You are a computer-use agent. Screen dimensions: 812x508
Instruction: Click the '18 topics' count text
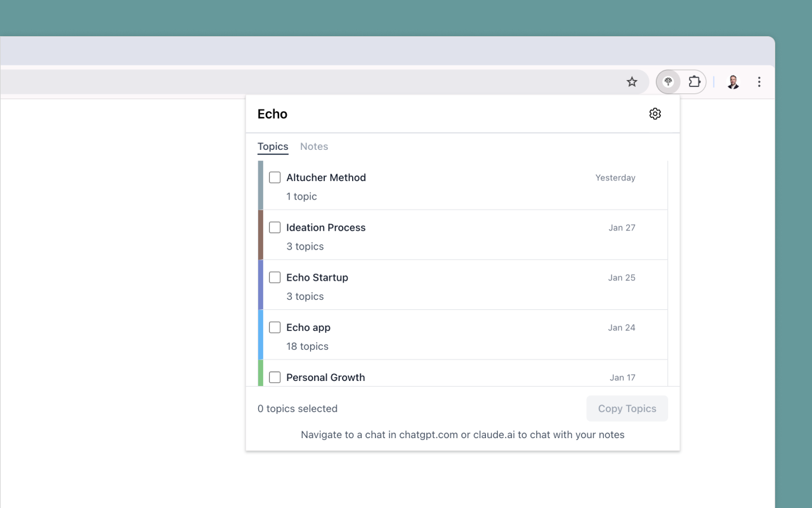[x=307, y=346]
